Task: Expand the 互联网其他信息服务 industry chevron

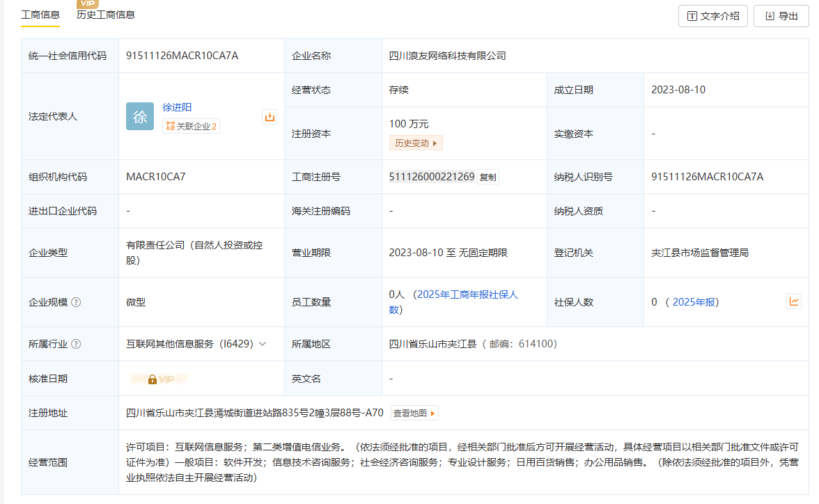Action: [263, 344]
